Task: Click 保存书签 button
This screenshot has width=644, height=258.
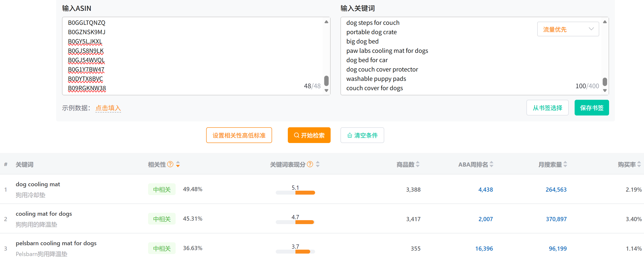Action: coord(592,108)
